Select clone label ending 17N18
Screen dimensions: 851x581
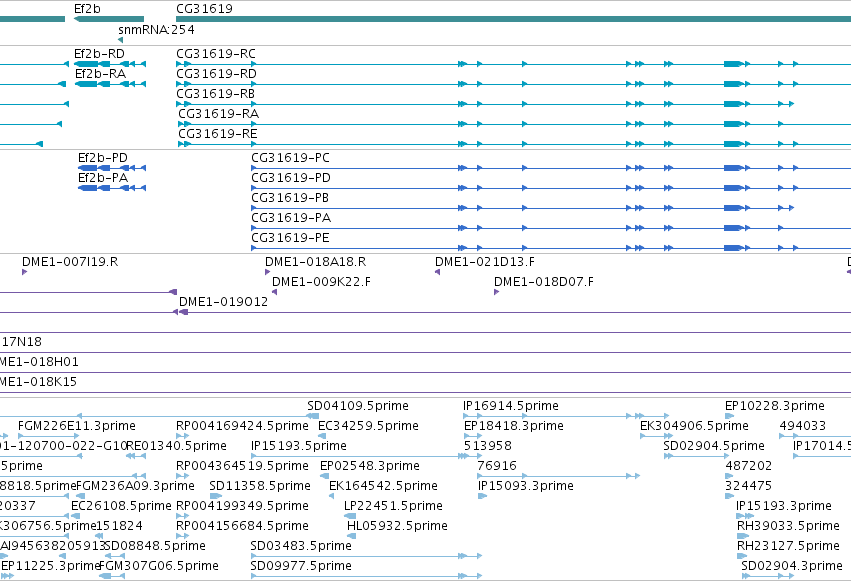[21, 342]
